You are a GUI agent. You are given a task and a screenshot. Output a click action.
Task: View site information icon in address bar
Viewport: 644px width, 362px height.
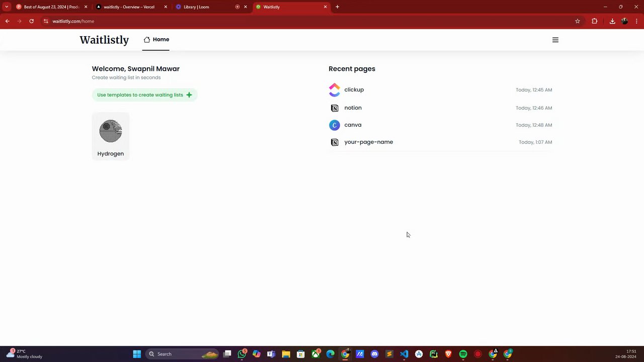pyautogui.click(x=46, y=21)
